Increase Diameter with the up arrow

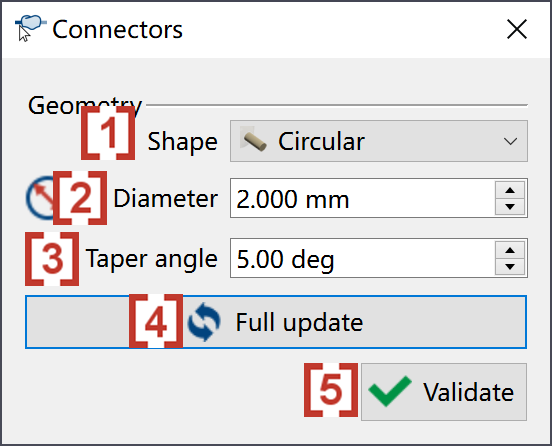[x=510, y=191]
